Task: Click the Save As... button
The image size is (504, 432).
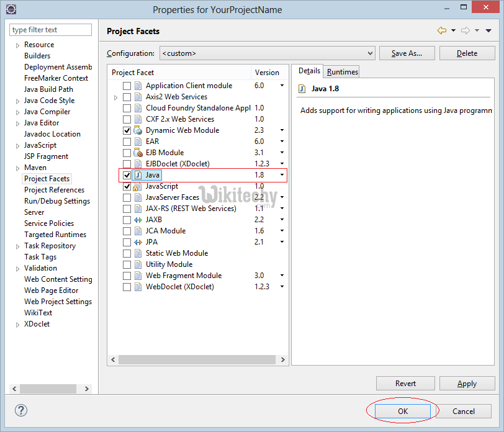Action: [x=407, y=53]
